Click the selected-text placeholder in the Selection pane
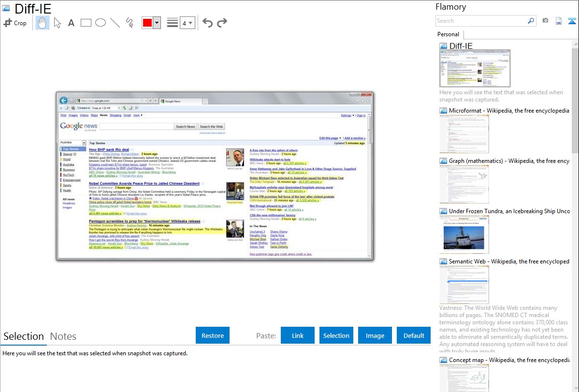Image resolution: width=579 pixels, height=392 pixels. click(x=95, y=353)
